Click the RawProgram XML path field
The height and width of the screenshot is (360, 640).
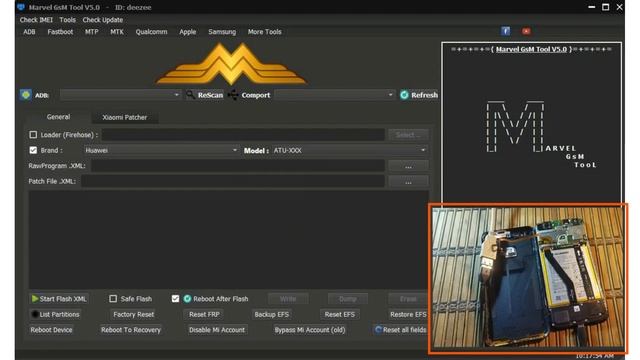(x=238, y=166)
